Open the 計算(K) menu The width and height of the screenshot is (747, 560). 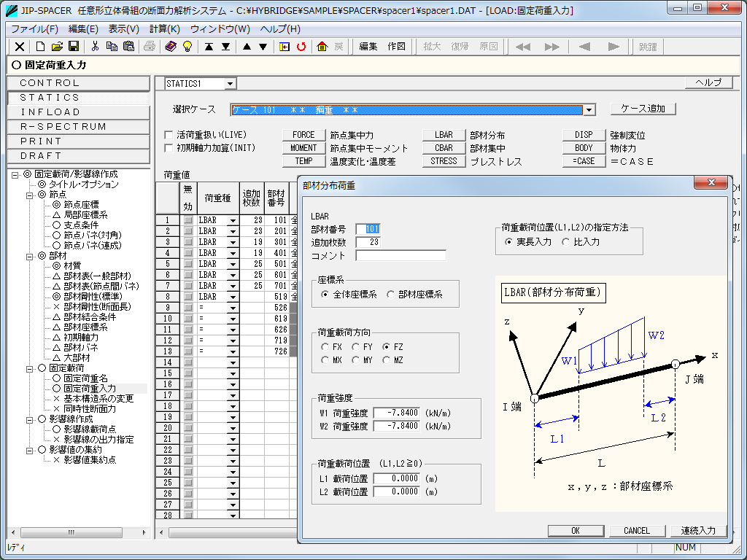coord(164,29)
